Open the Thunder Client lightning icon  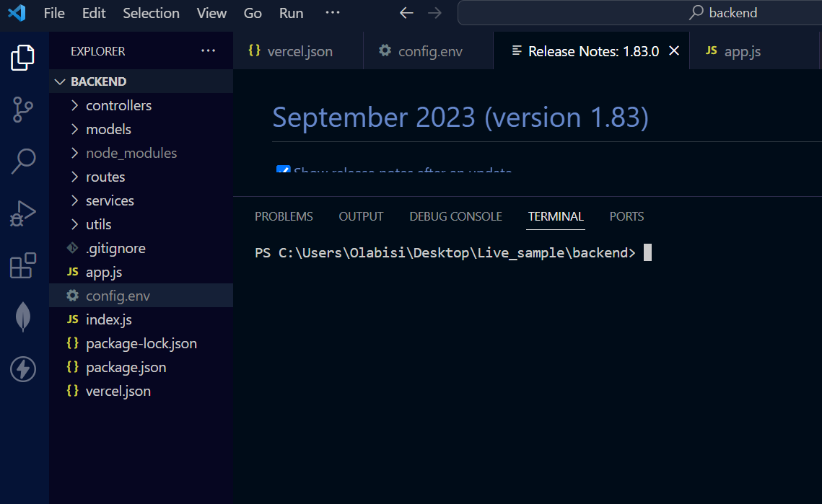point(22,369)
